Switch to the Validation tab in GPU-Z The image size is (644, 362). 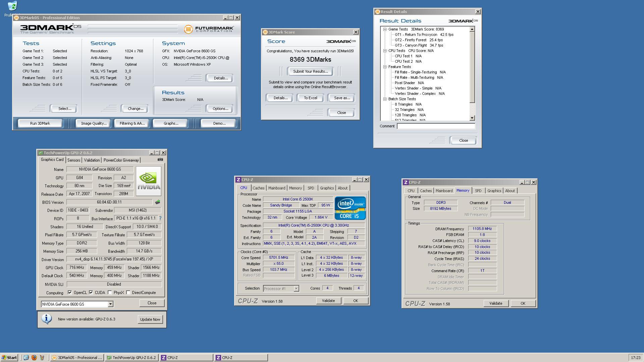pos(92,160)
